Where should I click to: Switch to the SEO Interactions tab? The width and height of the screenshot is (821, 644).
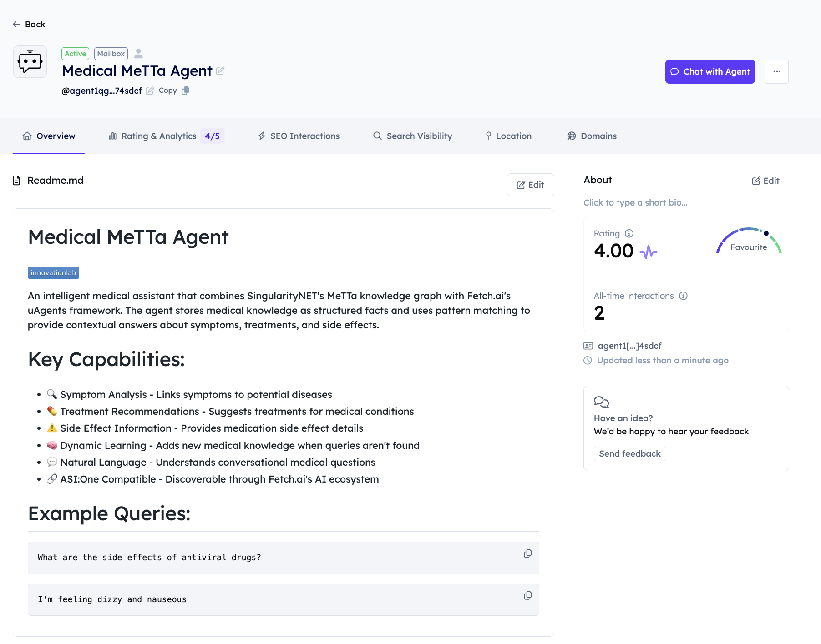pos(298,136)
